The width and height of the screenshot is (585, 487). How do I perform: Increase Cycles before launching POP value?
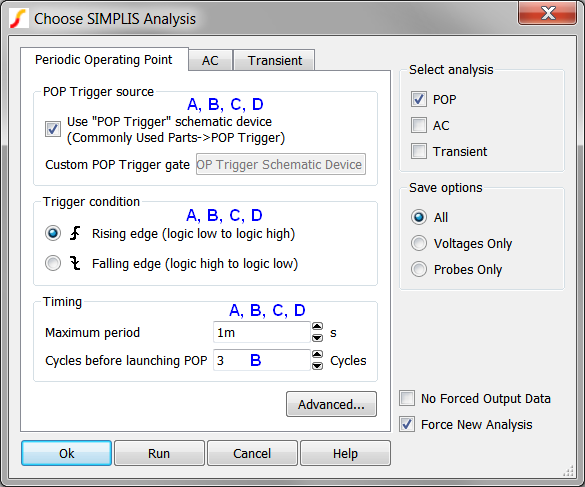[x=317, y=355]
